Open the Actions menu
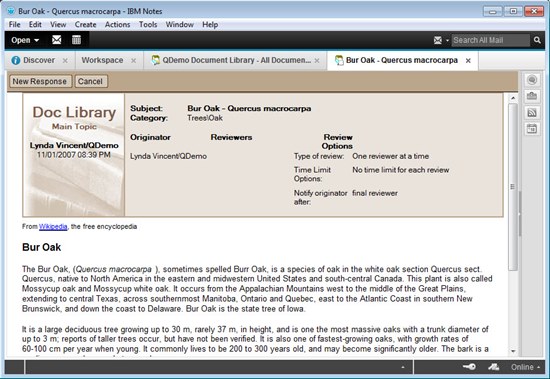Image resolution: width=550 pixels, height=379 pixels. click(118, 25)
